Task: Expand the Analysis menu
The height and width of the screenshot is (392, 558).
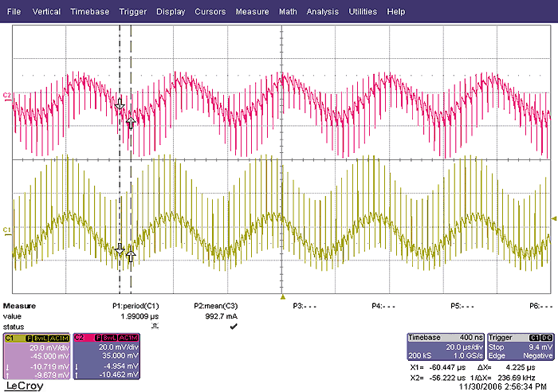Action: (x=322, y=12)
